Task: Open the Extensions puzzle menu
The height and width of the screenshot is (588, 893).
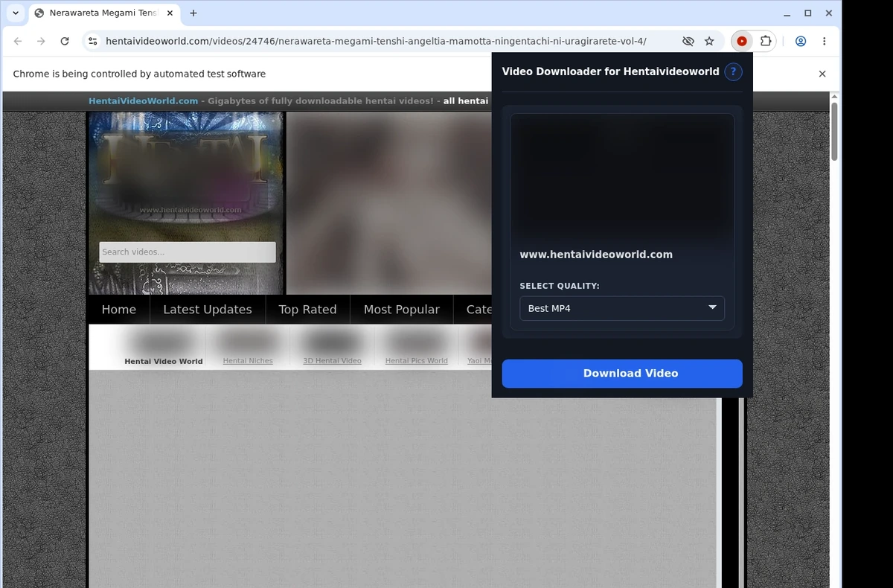Action: (x=765, y=42)
